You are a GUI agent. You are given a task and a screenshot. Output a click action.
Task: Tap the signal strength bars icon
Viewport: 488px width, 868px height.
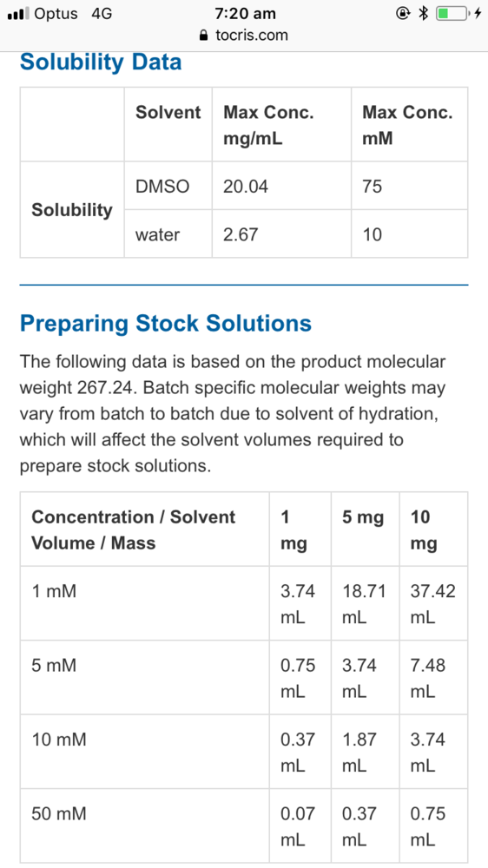click(x=18, y=13)
